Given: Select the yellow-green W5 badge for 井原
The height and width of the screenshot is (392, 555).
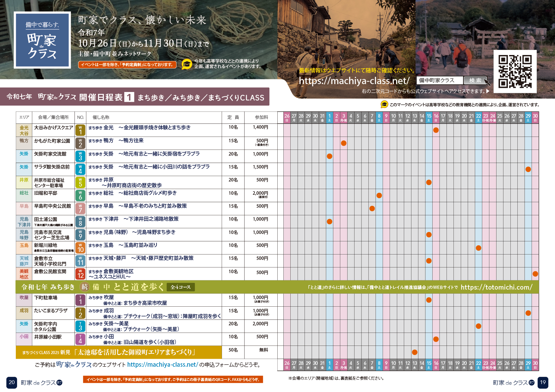Looking at the screenshot, I should (x=80, y=182).
